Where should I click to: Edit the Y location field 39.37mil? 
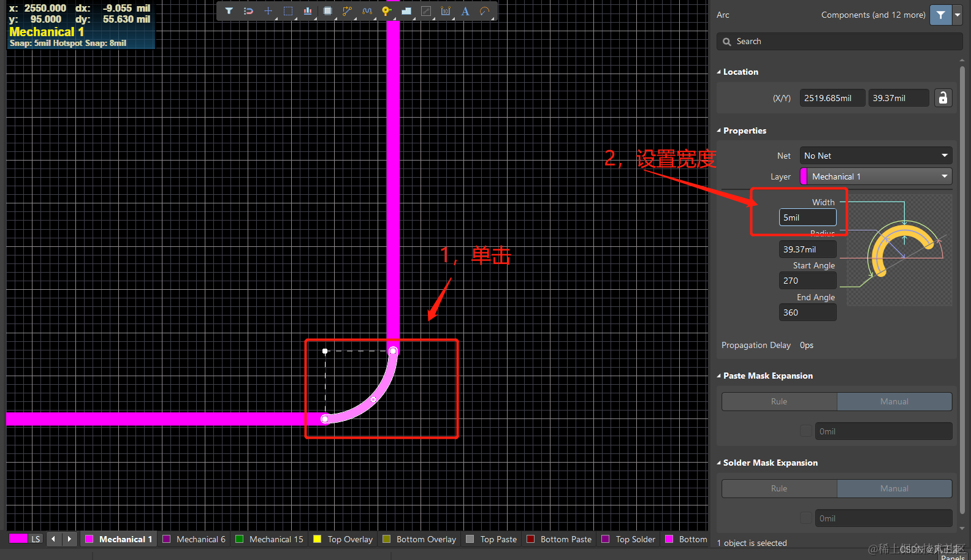[899, 98]
